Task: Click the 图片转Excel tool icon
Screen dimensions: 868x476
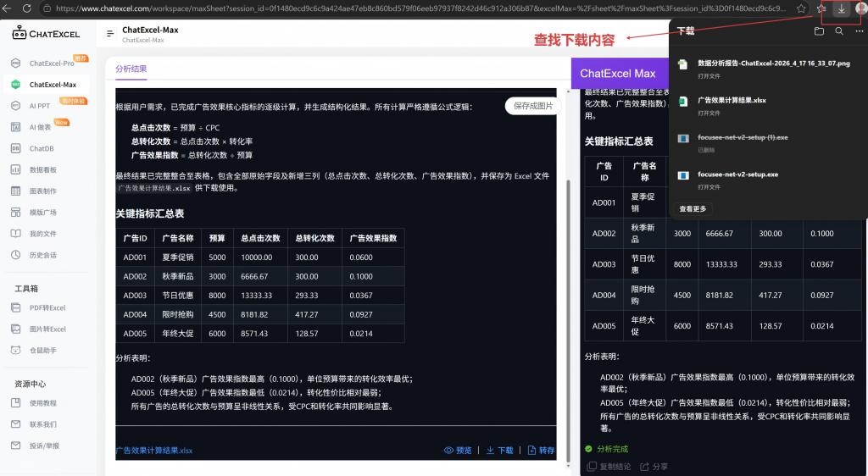Action: pos(16,329)
